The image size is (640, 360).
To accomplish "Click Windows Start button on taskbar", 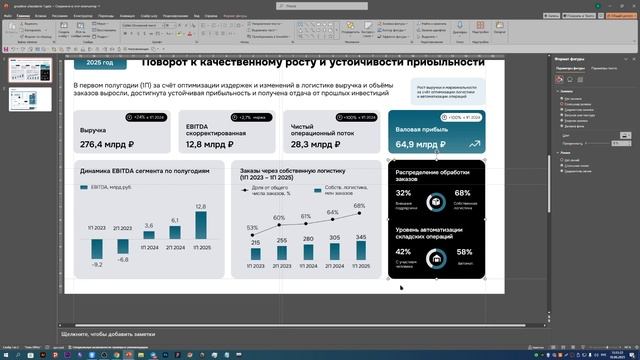I will [6, 355].
